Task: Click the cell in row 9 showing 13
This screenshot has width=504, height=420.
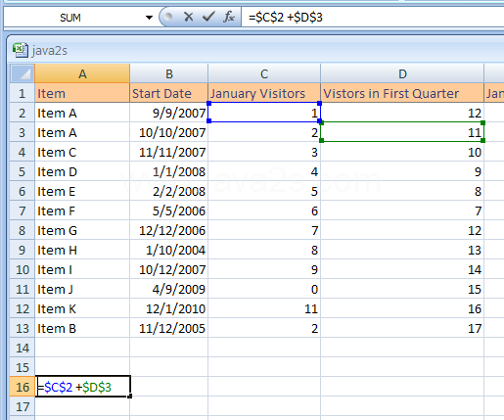Action: tap(402, 250)
